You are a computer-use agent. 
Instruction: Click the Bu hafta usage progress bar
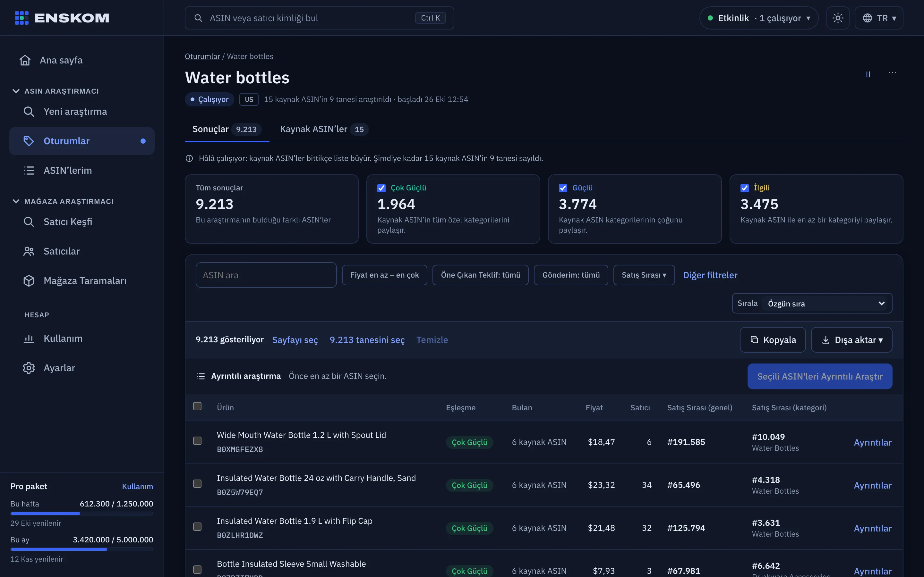(82, 514)
